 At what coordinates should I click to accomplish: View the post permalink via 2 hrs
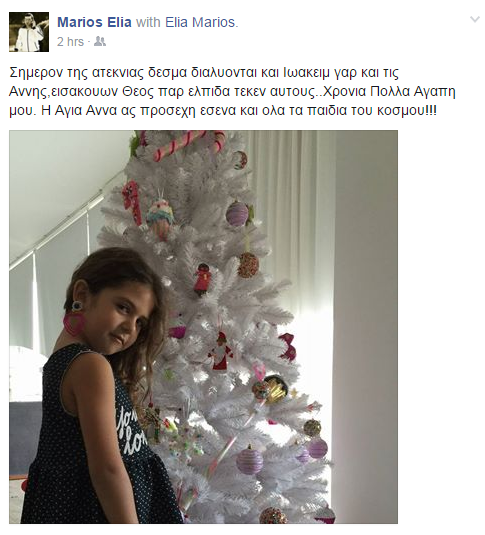click(70, 42)
